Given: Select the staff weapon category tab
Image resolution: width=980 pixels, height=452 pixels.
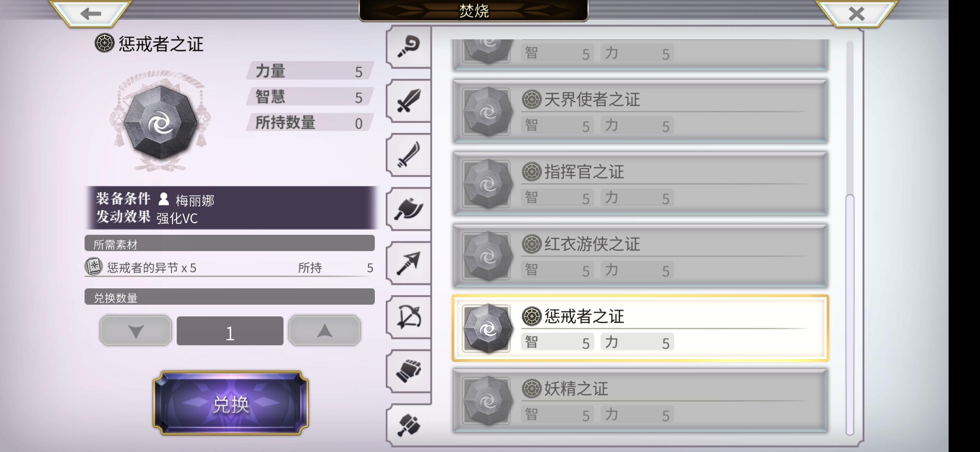Looking at the screenshot, I should pos(408,47).
